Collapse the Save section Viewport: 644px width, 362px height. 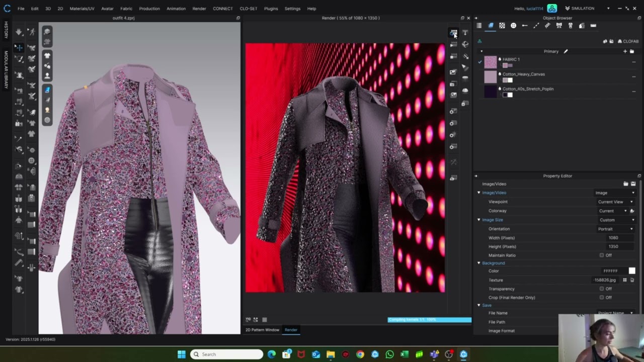click(479, 306)
